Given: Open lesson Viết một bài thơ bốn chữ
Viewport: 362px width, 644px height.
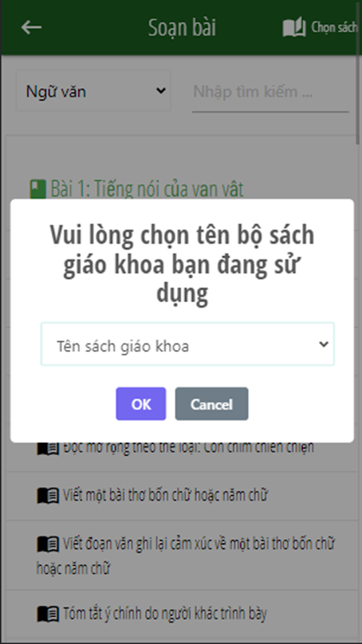Looking at the screenshot, I should [x=165, y=496].
